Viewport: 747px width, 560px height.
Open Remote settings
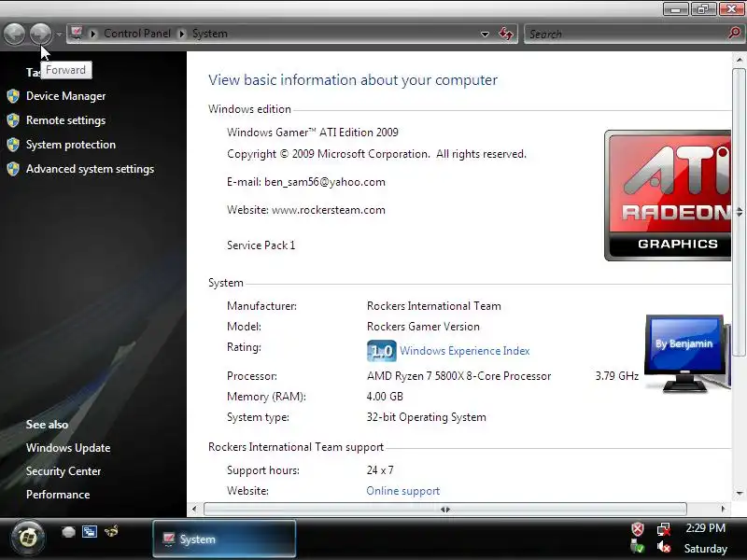coord(65,120)
